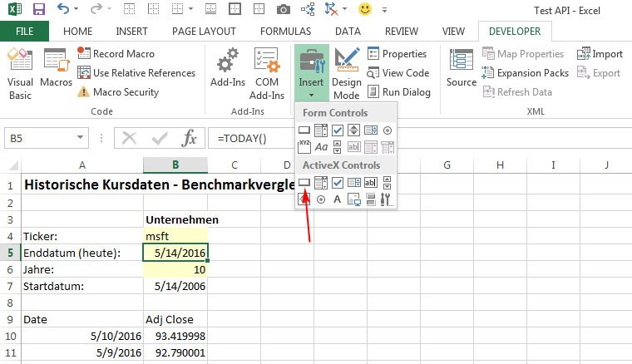Select Form Controls Combo Box

321,130
